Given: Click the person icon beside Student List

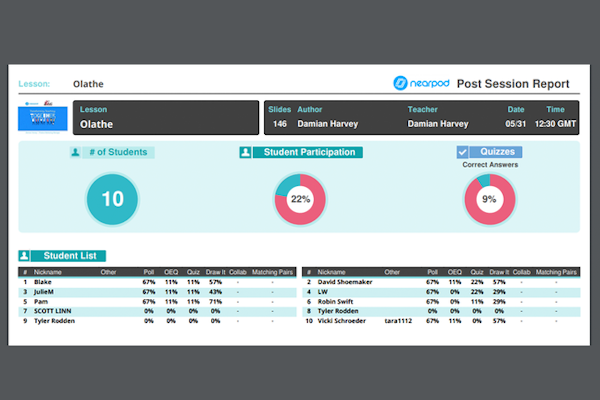Looking at the screenshot, I should (24, 256).
